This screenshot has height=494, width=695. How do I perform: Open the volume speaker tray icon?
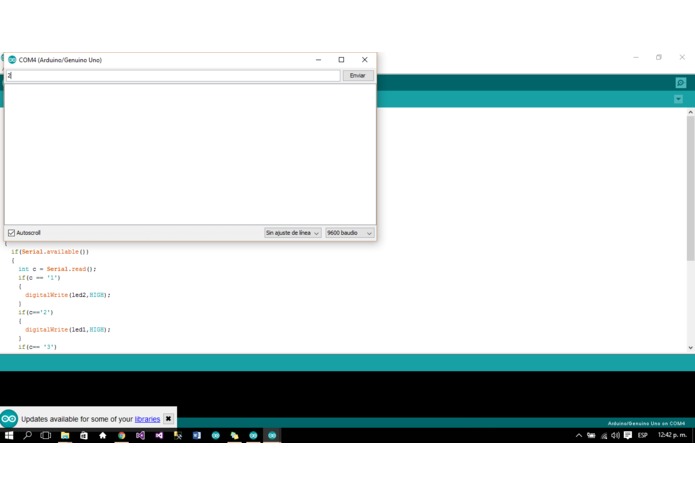point(616,436)
